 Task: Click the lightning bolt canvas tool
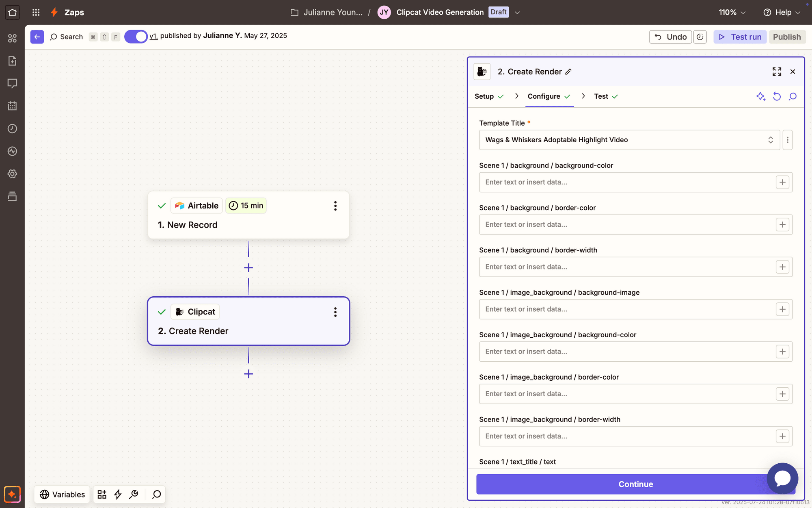tap(118, 494)
